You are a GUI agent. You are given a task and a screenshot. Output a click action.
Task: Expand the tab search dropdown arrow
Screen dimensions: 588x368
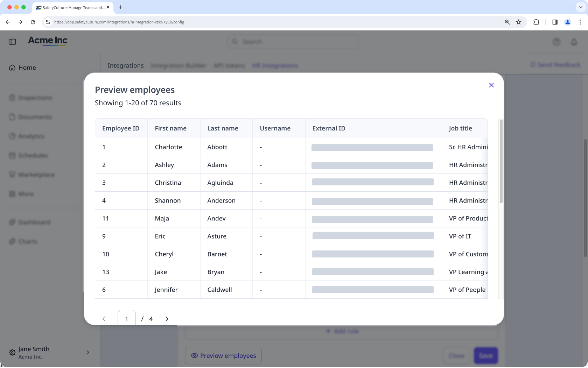pos(581,7)
